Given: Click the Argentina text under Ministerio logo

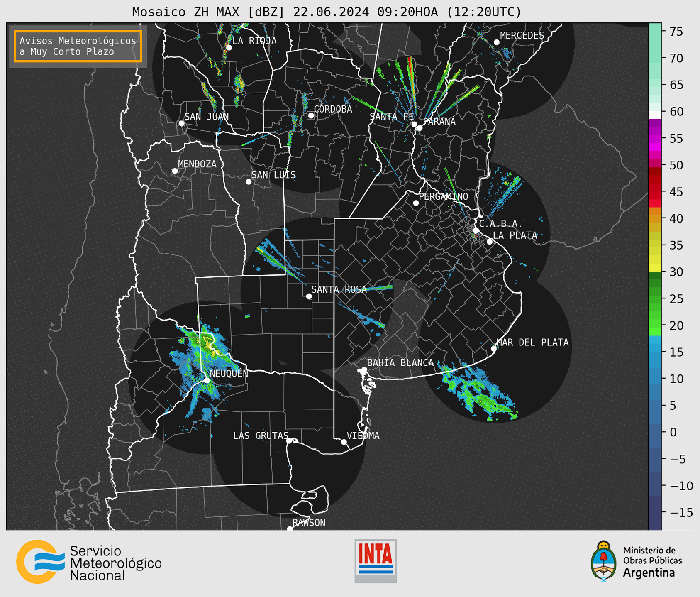Looking at the screenshot, I should point(649,573).
